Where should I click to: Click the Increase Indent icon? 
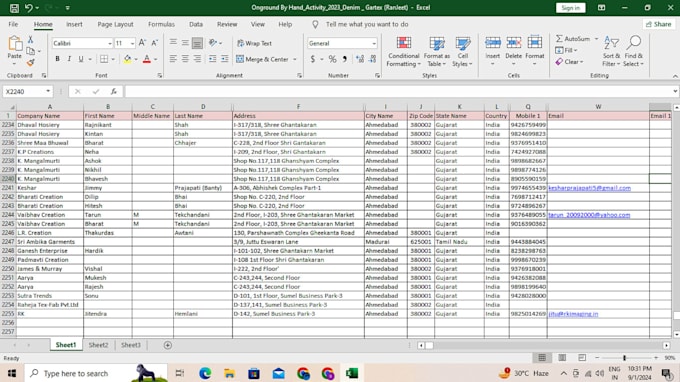225,59
